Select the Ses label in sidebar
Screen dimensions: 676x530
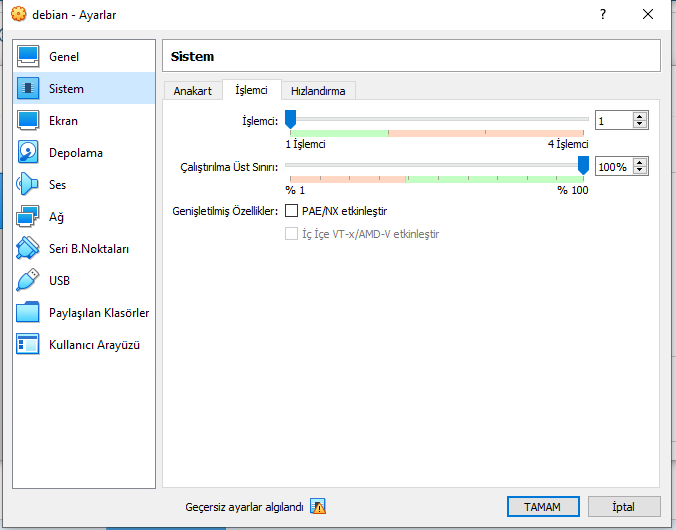click(x=57, y=185)
